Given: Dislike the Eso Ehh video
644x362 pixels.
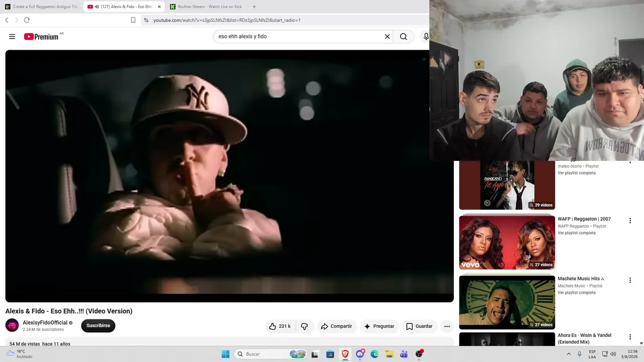Looking at the screenshot, I should (x=304, y=326).
